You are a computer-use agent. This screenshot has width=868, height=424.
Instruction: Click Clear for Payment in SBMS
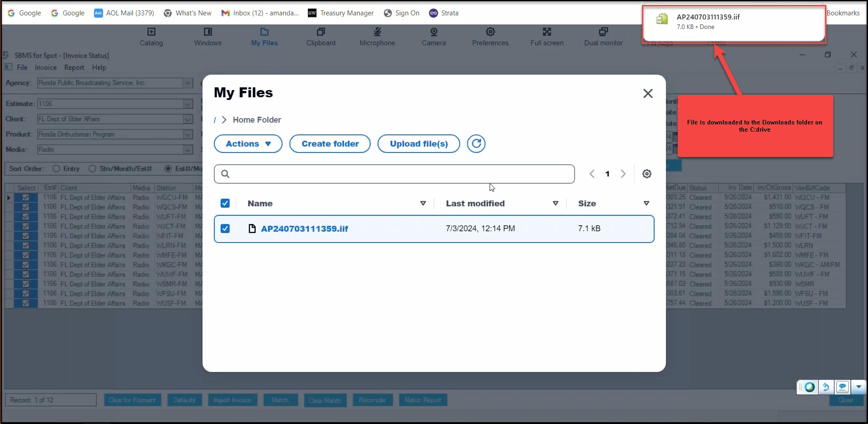[132, 400]
